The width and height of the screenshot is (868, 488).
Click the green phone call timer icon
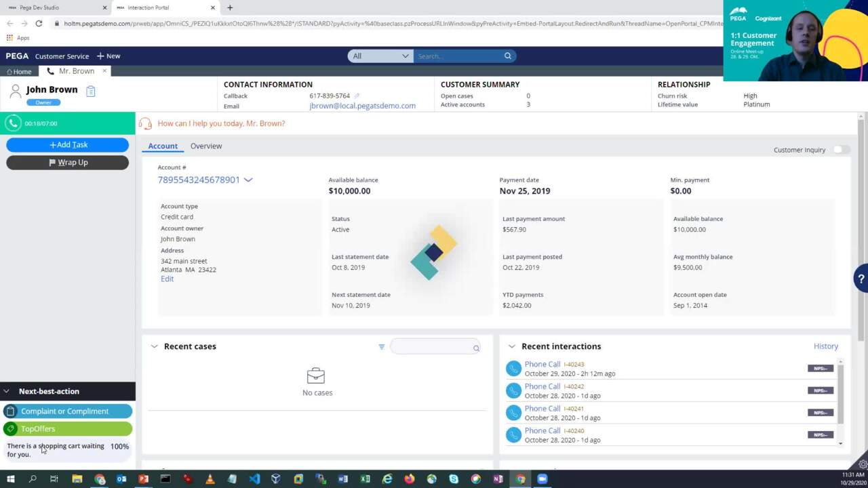click(12, 123)
